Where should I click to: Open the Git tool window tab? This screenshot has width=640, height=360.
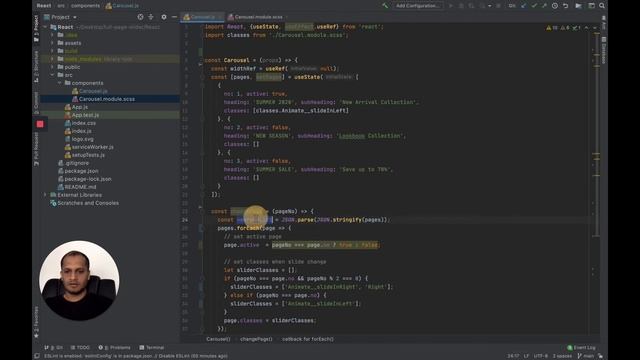pos(53,347)
